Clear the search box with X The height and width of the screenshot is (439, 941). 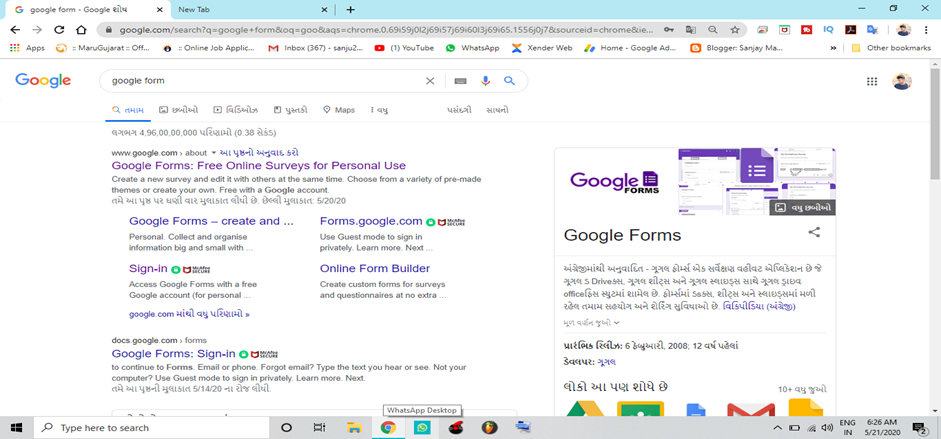click(430, 81)
